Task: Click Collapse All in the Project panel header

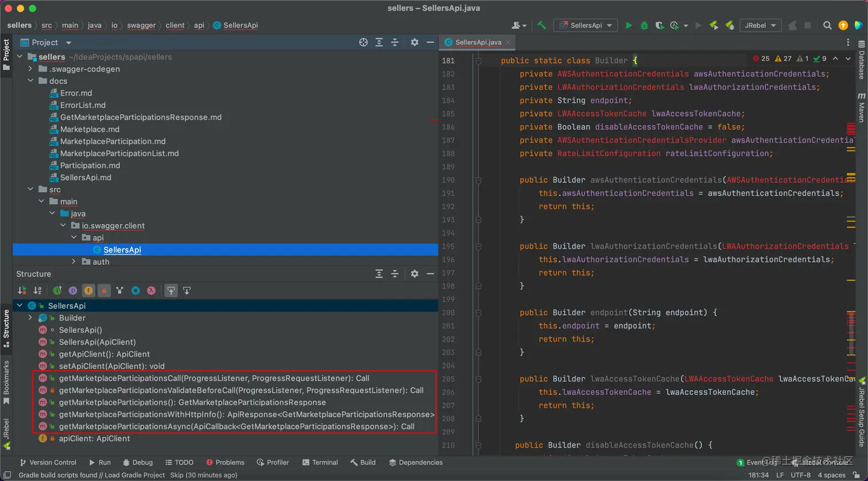Action: [395, 42]
